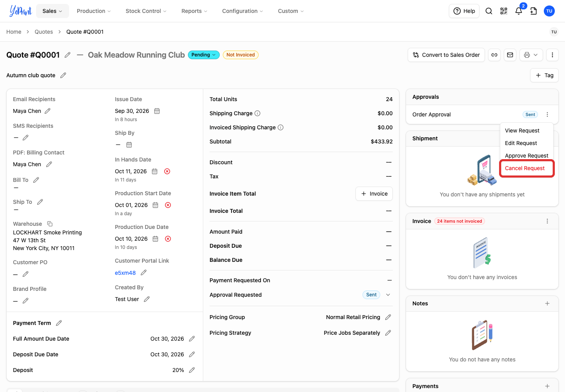Screen dimensions: 565x392
Task: Copy the Warehouse address
Action: pyautogui.click(x=50, y=224)
